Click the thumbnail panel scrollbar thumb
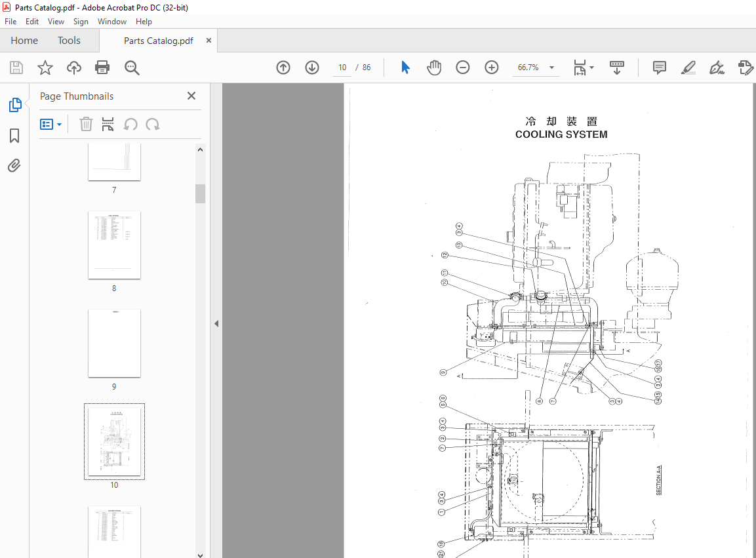Screen dimensions: 756x558 coord(200,193)
